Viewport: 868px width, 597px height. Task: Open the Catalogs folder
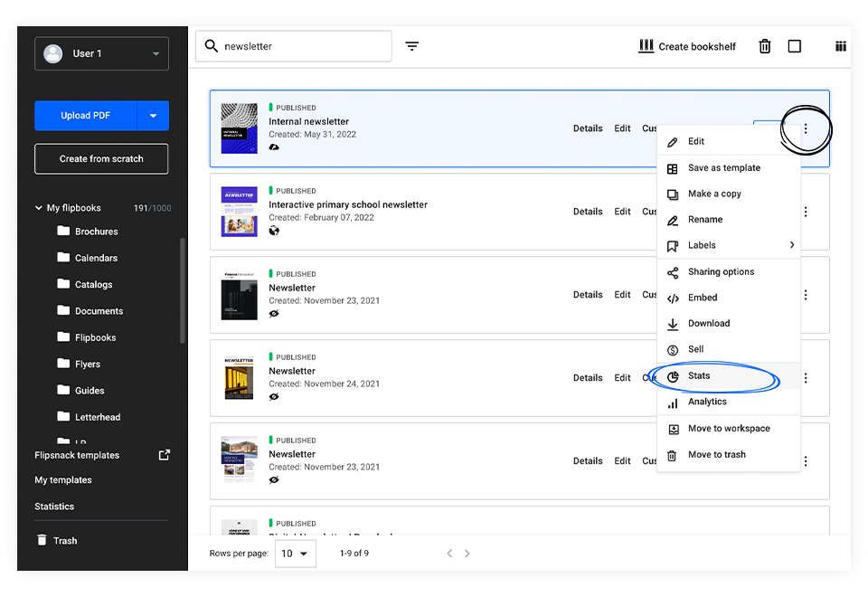[x=85, y=285]
